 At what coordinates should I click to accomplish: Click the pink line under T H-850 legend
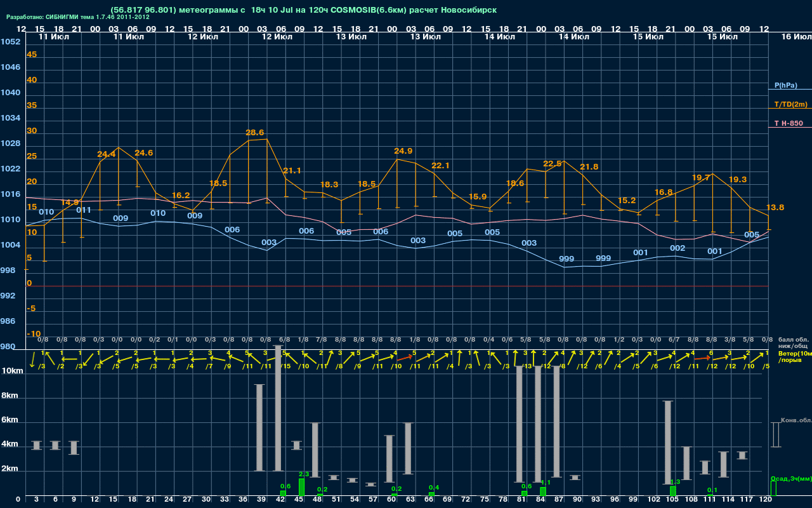click(790, 128)
